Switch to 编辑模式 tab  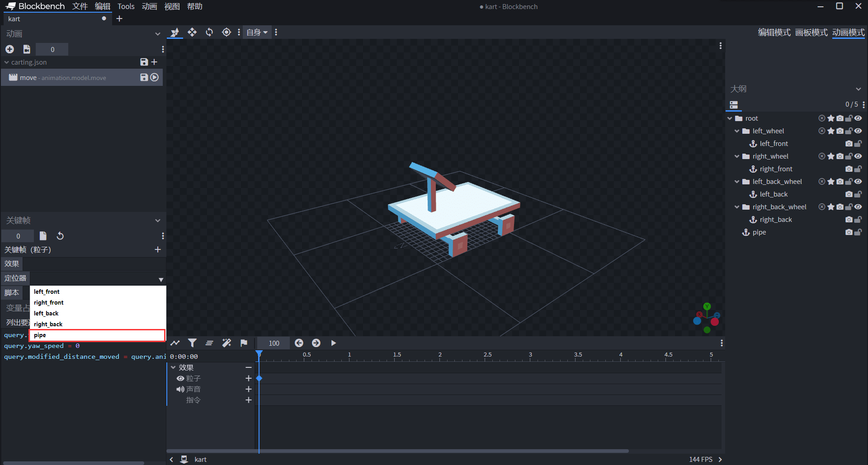pyautogui.click(x=774, y=33)
